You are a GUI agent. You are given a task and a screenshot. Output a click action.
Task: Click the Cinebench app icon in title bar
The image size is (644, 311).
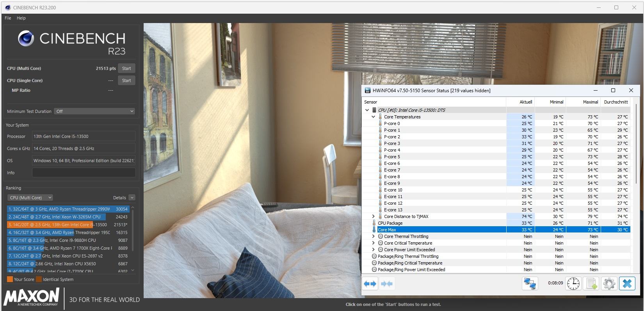7,7
